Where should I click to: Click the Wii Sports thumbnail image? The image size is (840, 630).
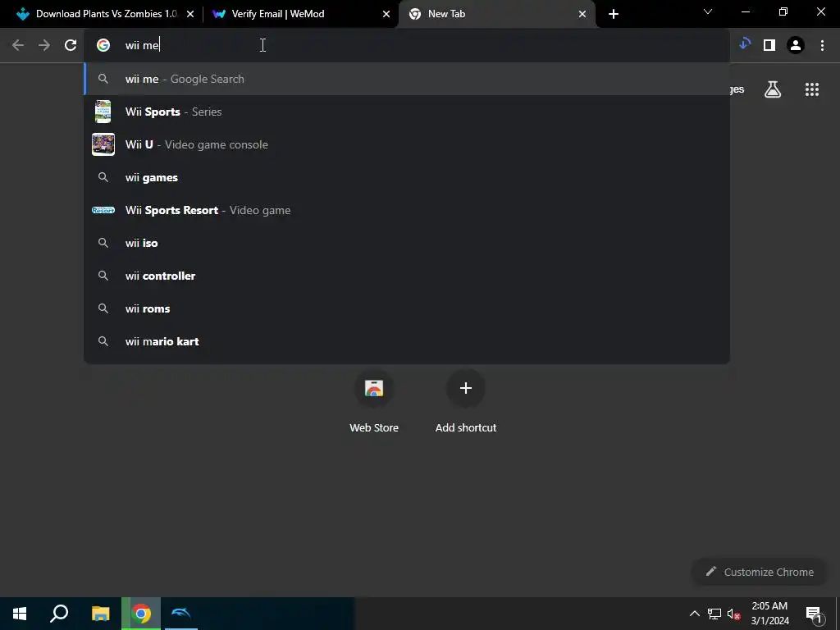point(103,112)
